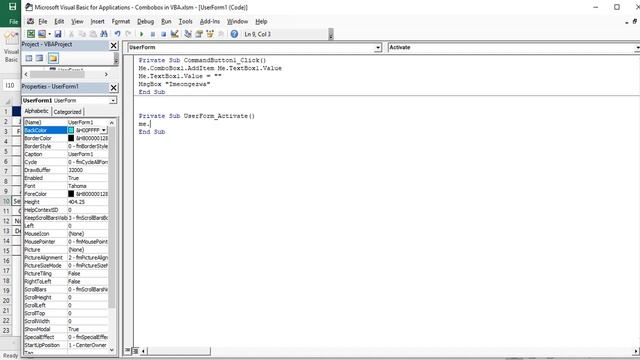Viewport: 640px width, 360px height.
Task: Click the Copy icon in toolbar
Action: coord(82,34)
